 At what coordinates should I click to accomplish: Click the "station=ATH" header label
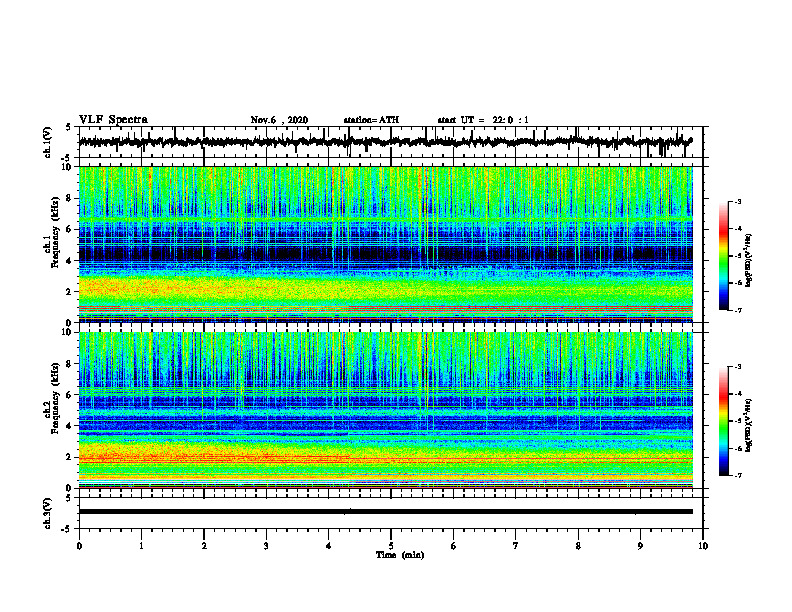click(371, 120)
